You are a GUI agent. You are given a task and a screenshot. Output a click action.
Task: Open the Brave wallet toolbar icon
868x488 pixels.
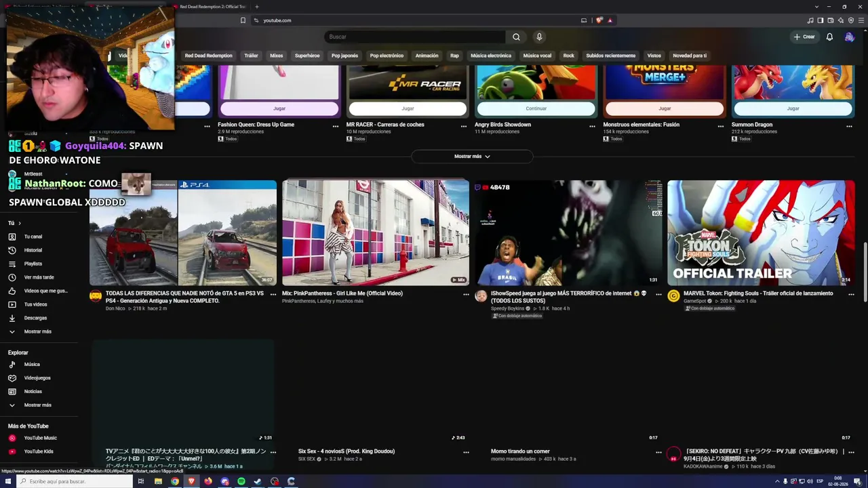[x=831, y=20]
